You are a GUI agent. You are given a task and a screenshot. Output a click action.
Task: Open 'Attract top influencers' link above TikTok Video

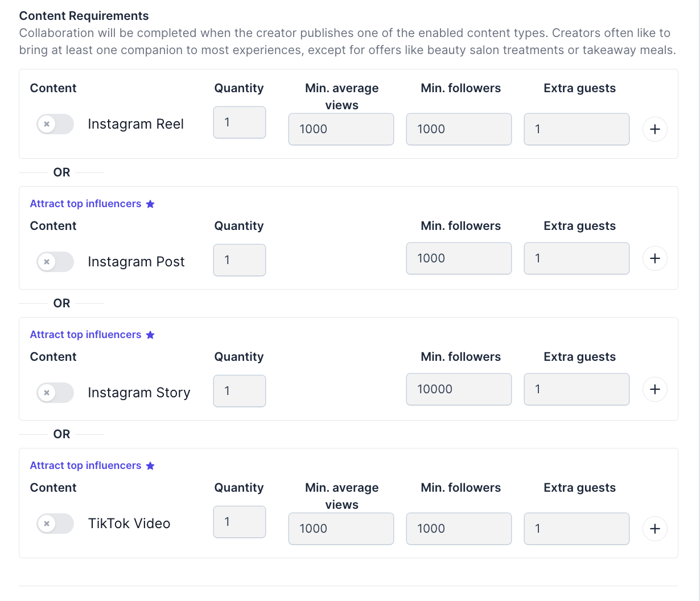tap(85, 466)
